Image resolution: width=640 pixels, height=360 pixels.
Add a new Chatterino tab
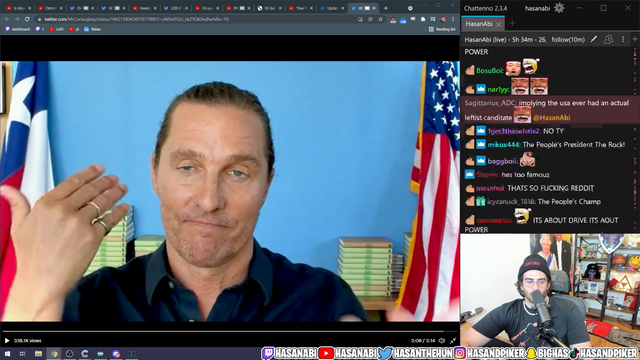[x=512, y=24]
